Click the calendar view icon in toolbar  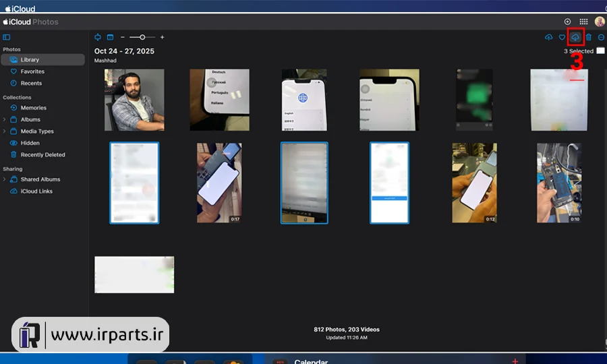[111, 37]
